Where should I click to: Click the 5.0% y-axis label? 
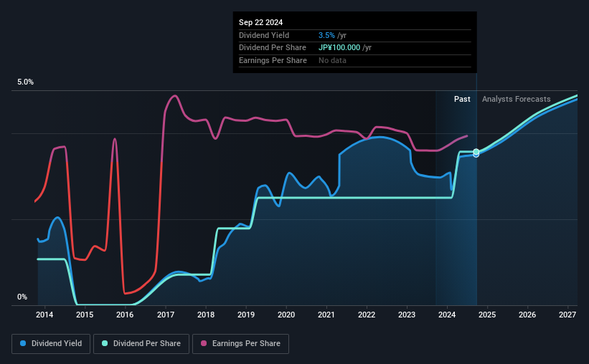25,82
